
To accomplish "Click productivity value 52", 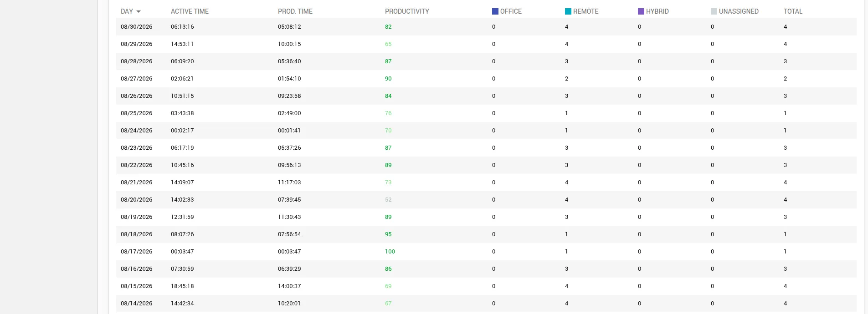I will [388, 200].
